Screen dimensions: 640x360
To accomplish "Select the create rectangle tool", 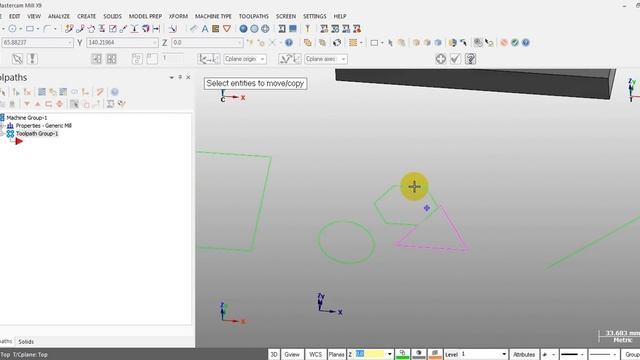I will [30, 29].
